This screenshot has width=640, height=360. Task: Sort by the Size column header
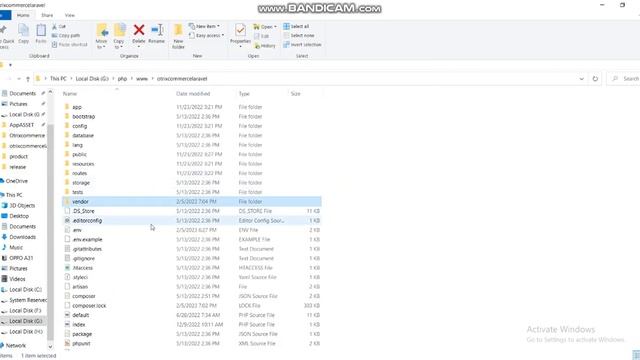point(296,94)
